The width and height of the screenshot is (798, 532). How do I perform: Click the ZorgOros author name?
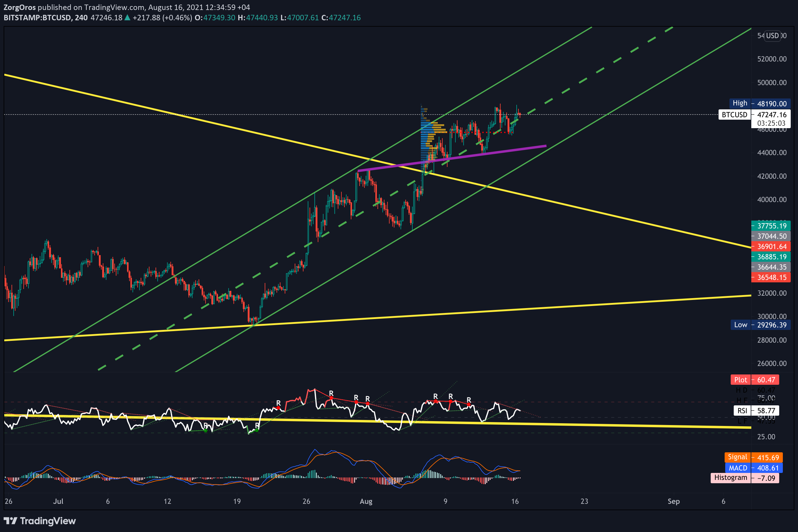pos(19,8)
